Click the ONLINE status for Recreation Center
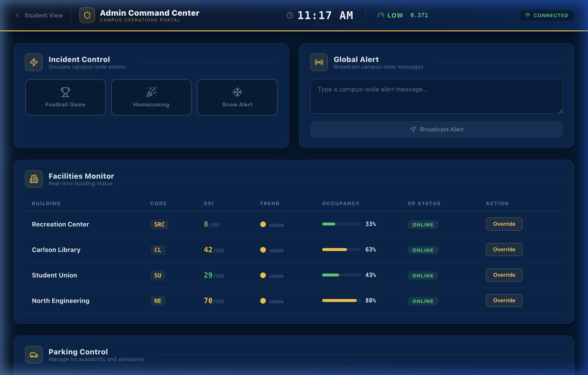The width and height of the screenshot is (588, 375). point(423,225)
